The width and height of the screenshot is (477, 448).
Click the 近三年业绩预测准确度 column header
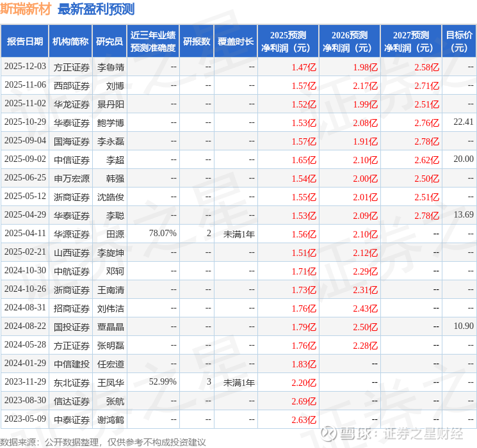[x=153, y=42]
